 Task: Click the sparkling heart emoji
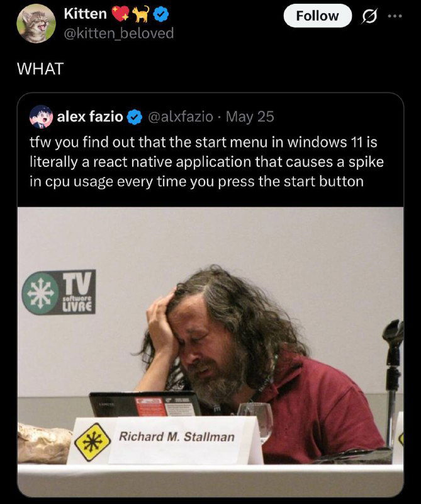(120, 14)
